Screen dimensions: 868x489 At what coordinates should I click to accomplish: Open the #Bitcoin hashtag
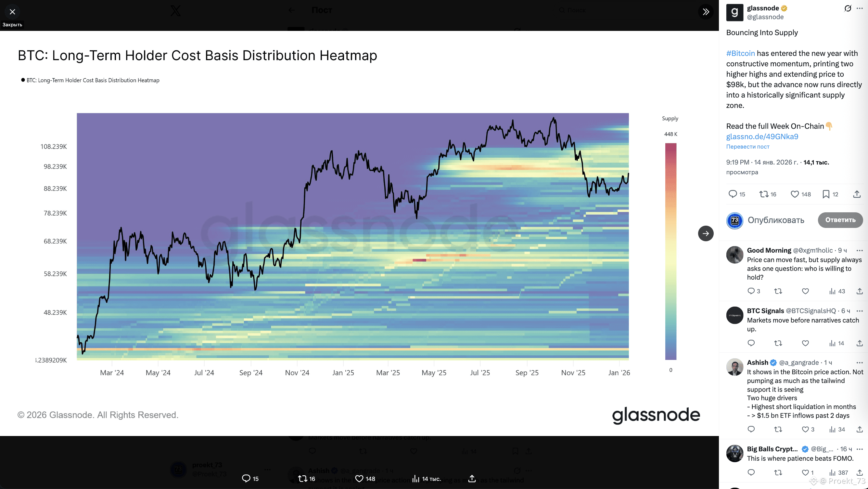pos(740,53)
